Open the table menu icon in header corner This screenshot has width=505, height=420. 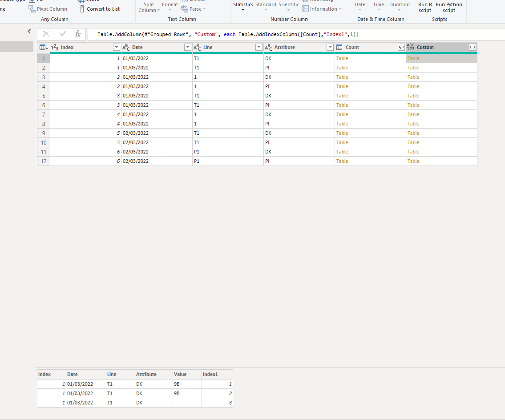44,47
